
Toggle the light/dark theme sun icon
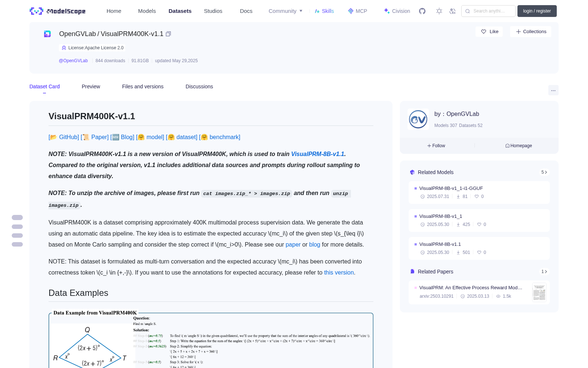pyautogui.click(x=439, y=11)
